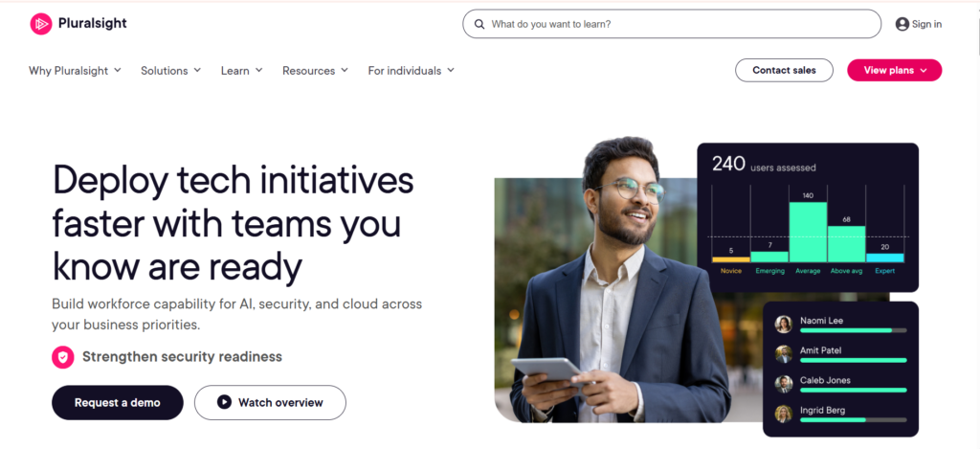This screenshot has height=449, width=980.
Task: Click Ingrid Berg's progress bar
Action: pos(853,420)
